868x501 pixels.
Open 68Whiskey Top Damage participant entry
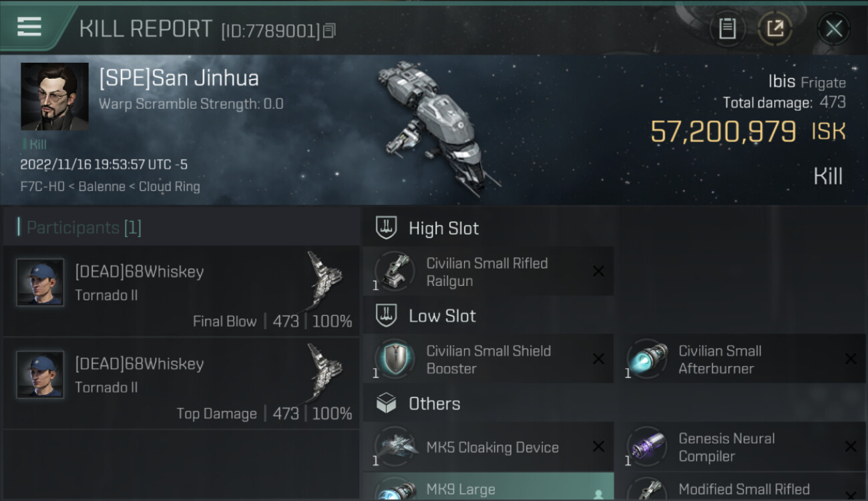coord(182,383)
